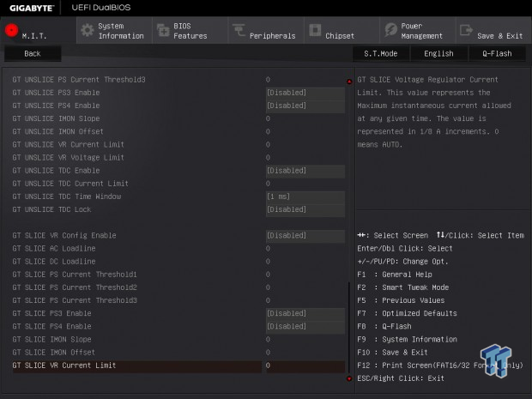Launch the Q-Flash utility button

tap(497, 53)
